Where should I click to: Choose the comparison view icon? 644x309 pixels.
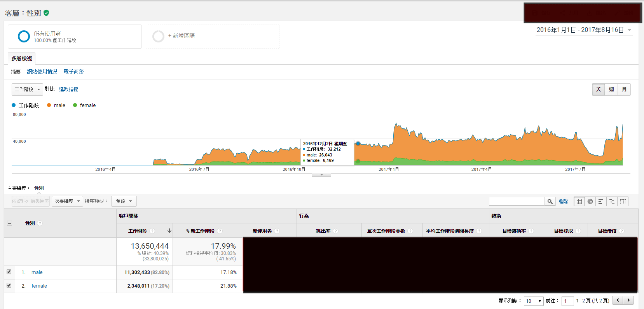click(x=612, y=201)
